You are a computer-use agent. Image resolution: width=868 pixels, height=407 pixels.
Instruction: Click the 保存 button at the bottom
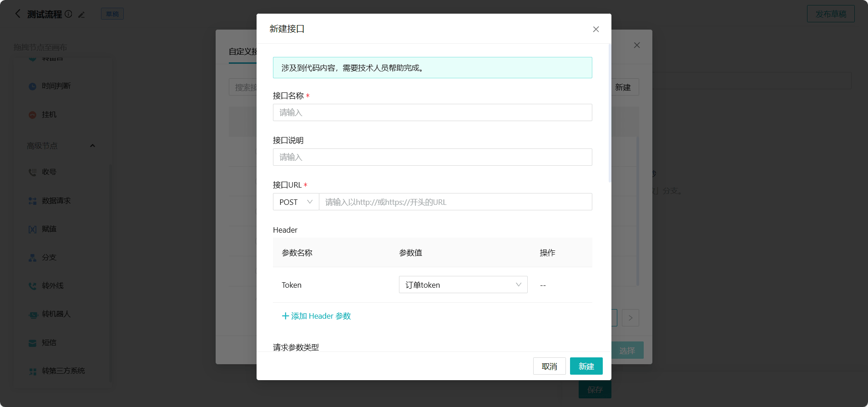[x=595, y=390]
